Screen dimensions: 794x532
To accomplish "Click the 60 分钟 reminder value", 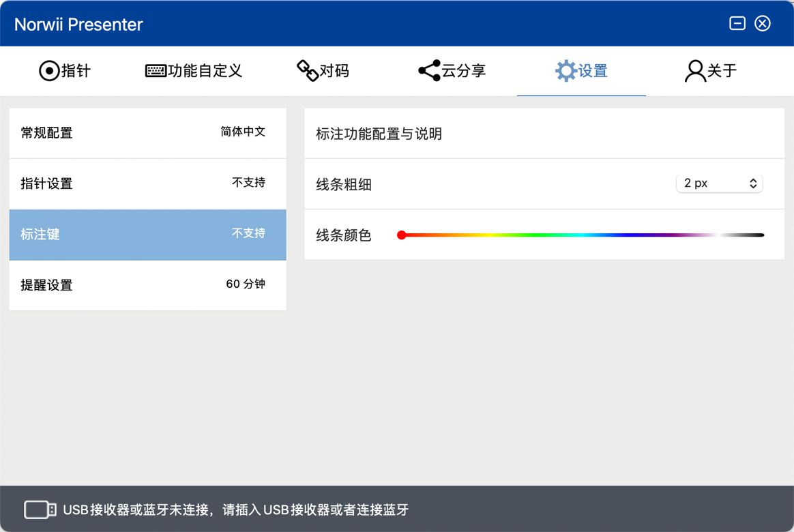I will 246,284.
